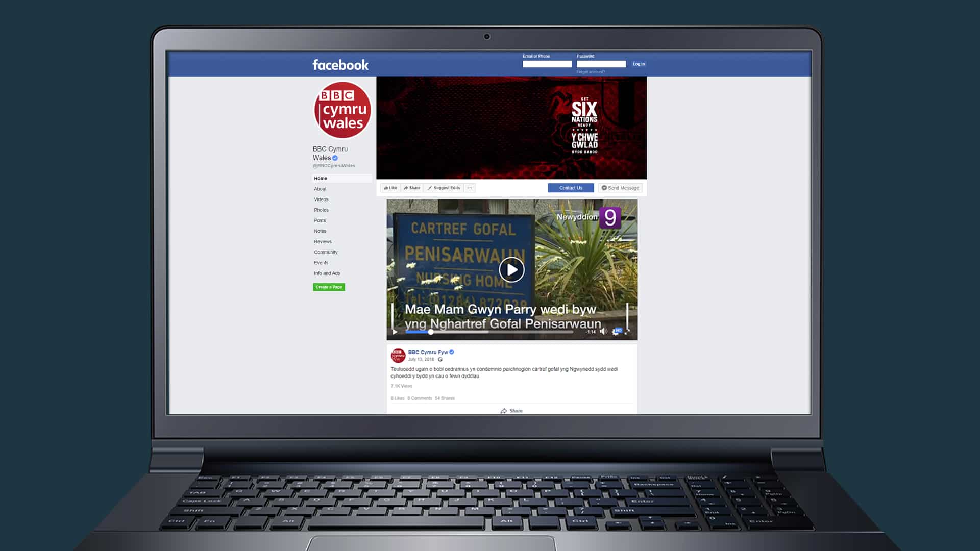Click the video mute/audio icon

coord(604,330)
